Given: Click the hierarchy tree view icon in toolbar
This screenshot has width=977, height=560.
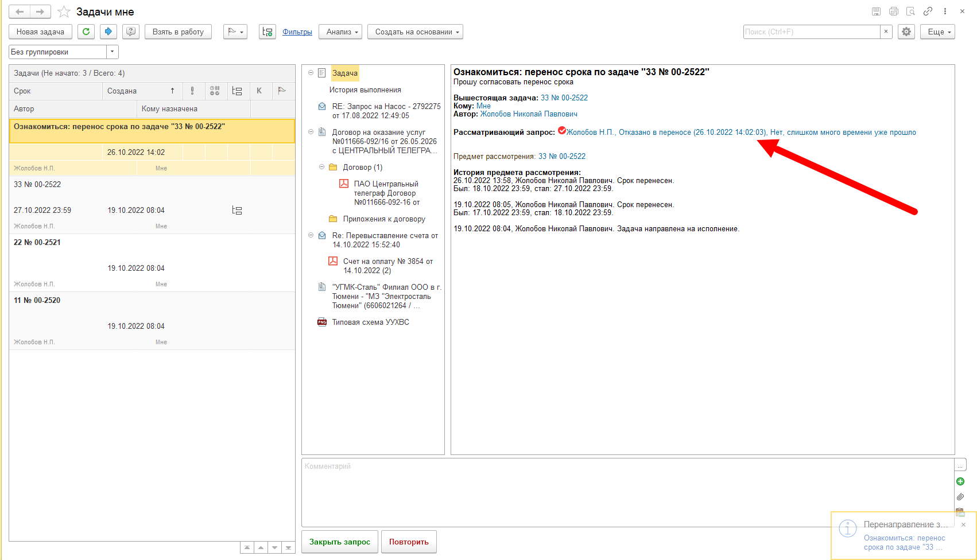Looking at the screenshot, I should point(267,32).
